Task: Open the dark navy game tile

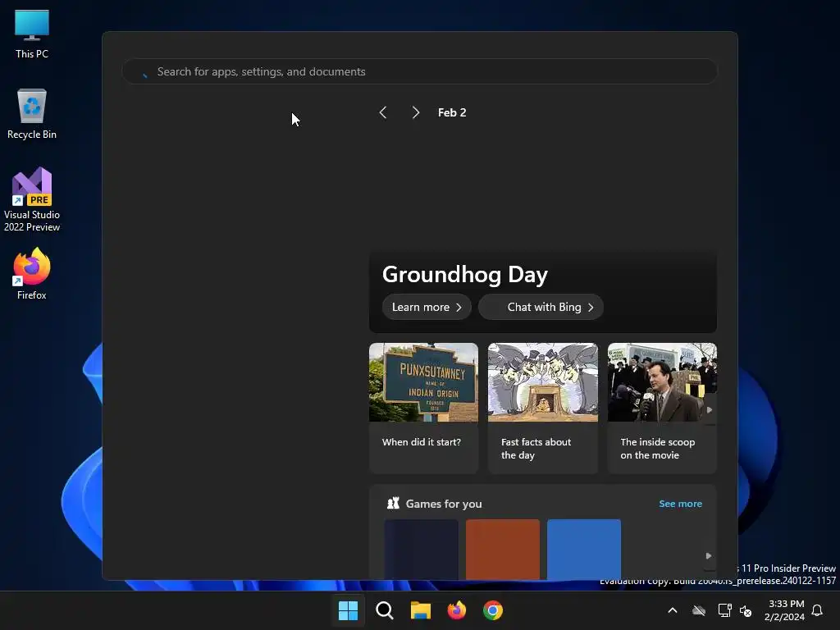Action: pos(421,549)
